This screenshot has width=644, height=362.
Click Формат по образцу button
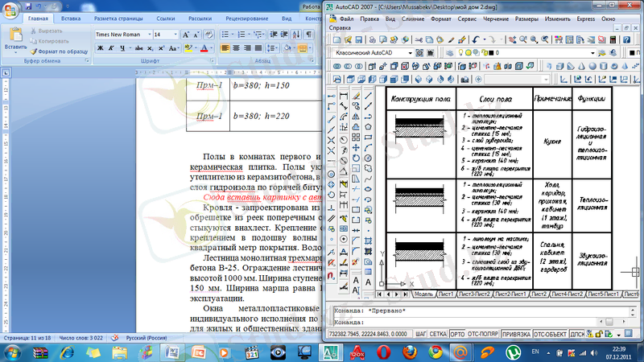point(60,51)
